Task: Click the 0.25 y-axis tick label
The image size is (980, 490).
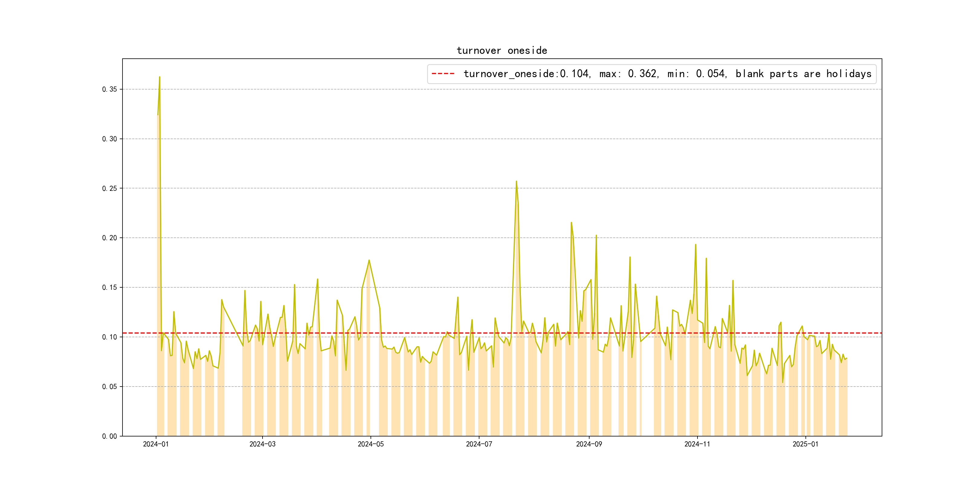Action: click(109, 188)
